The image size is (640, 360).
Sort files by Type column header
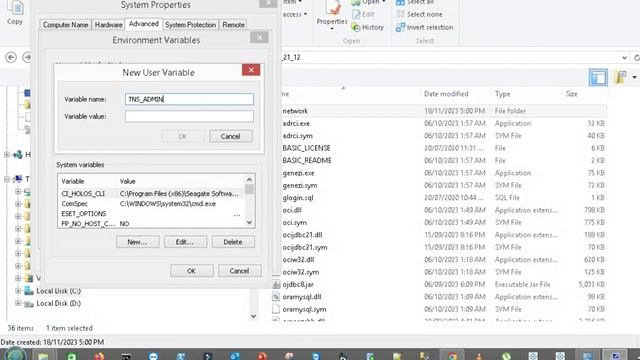click(x=503, y=94)
